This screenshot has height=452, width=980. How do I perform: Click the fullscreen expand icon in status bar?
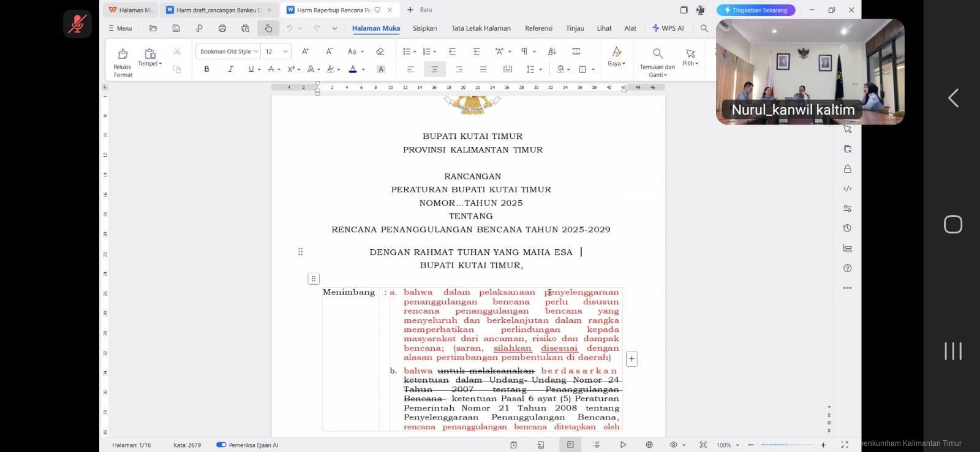844,445
